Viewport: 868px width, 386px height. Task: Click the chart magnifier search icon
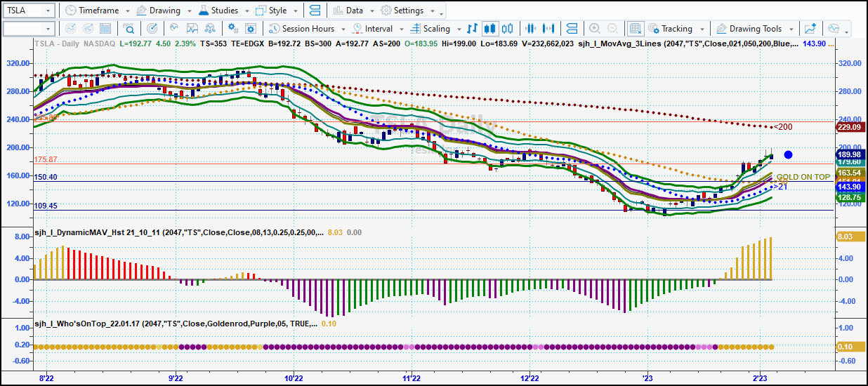[129, 29]
